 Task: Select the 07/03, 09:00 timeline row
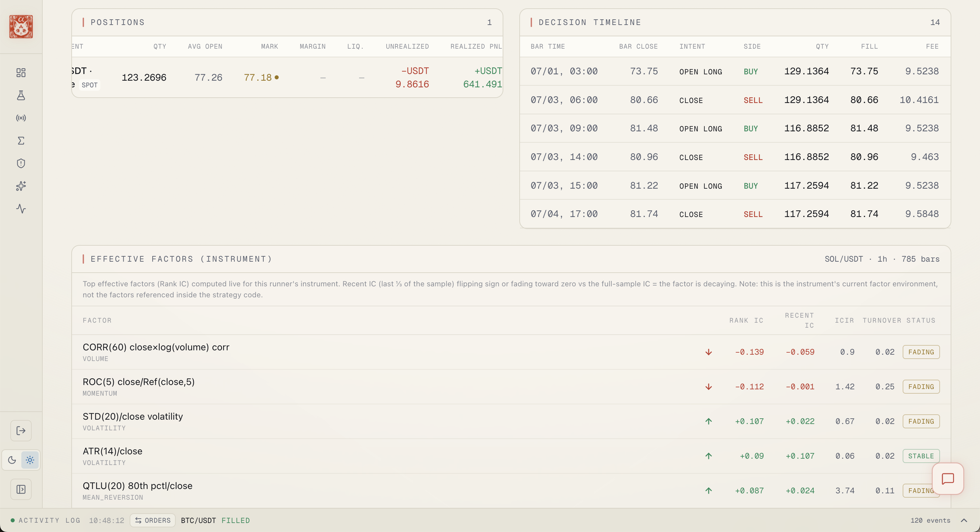coord(735,128)
